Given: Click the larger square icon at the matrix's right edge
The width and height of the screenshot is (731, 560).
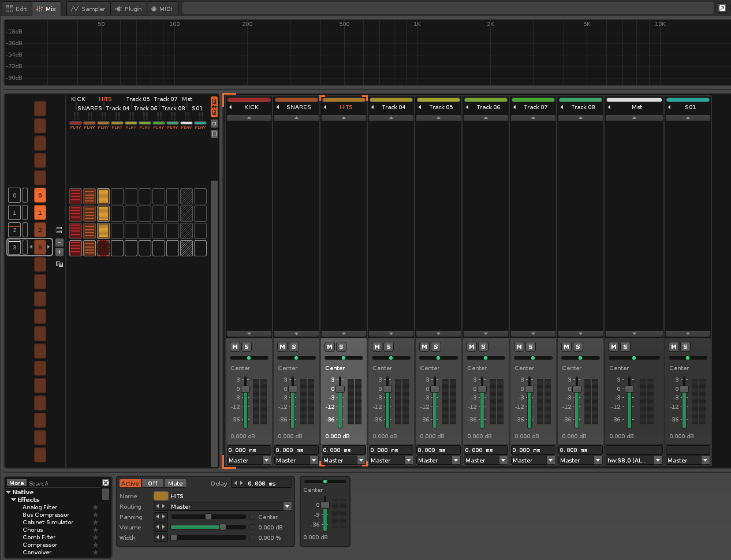Looking at the screenshot, I should click(214, 134).
